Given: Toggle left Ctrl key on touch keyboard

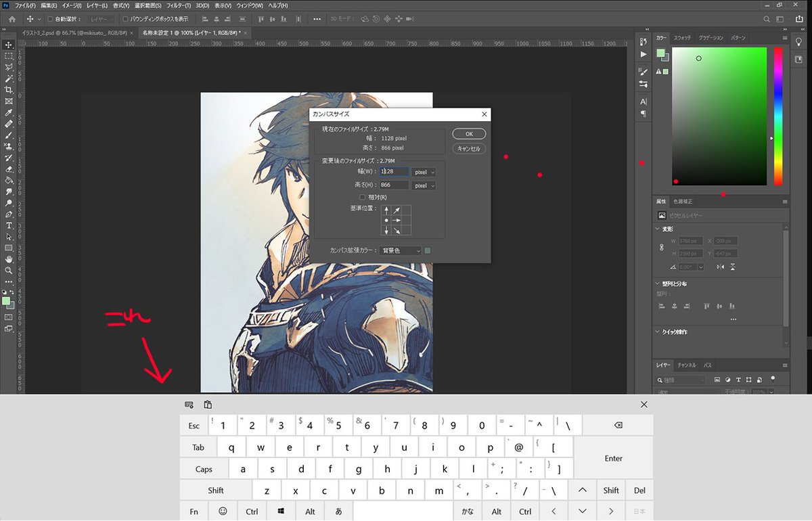Looking at the screenshot, I should point(252,512).
